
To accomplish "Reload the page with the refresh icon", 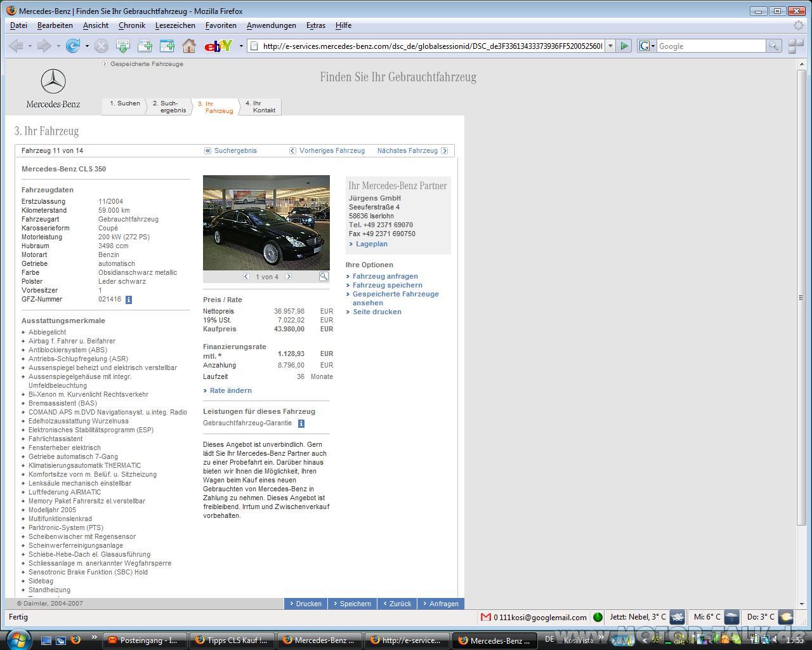I will tap(73, 46).
